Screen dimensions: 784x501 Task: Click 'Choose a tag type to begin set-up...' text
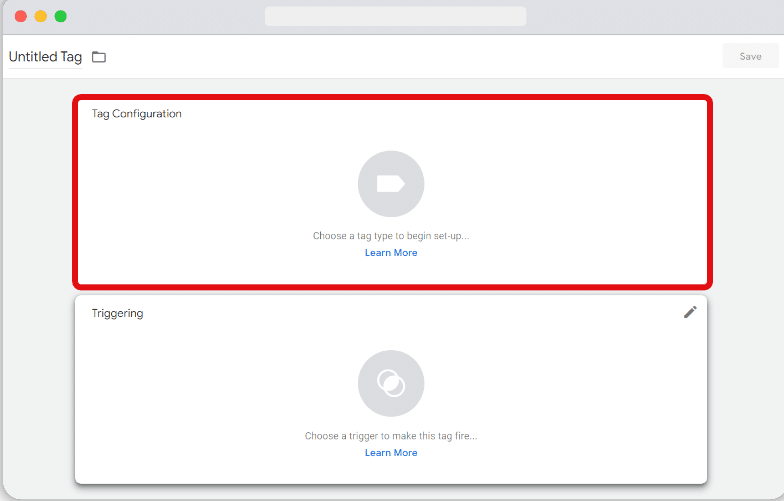coord(391,236)
